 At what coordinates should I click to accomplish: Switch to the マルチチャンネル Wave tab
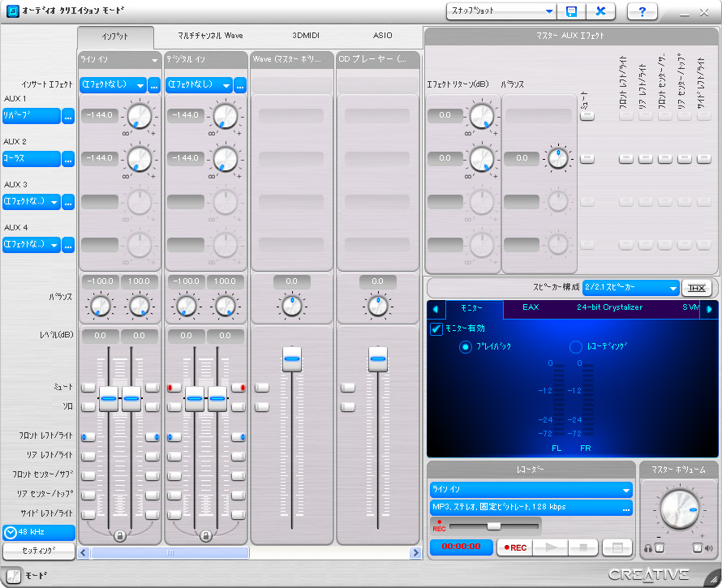[x=210, y=36]
